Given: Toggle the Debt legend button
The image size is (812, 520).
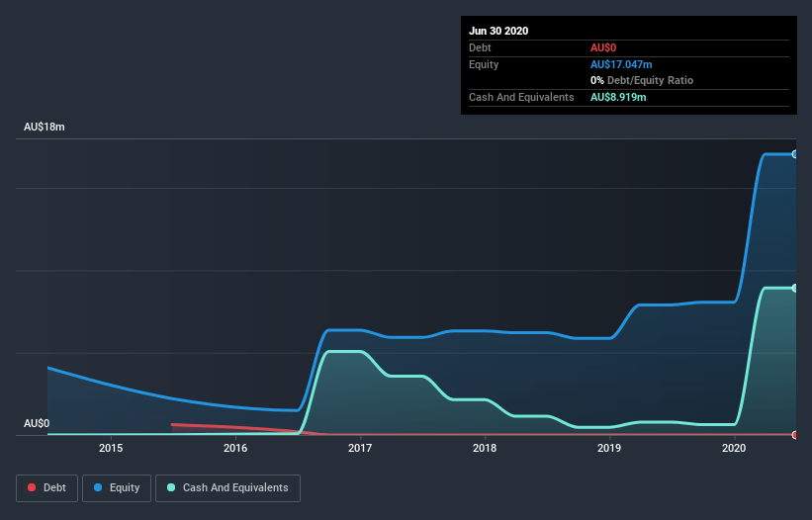Looking at the screenshot, I should [47, 488].
